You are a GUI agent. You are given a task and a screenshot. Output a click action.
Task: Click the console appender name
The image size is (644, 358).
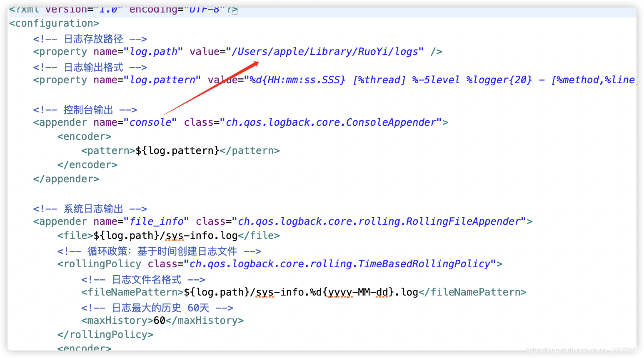pyautogui.click(x=150, y=122)
